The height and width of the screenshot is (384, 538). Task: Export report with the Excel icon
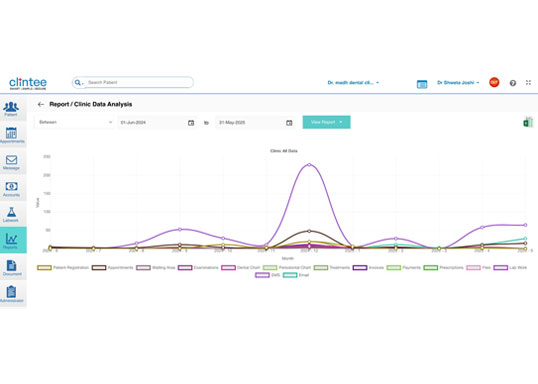[x=528, y=122]
